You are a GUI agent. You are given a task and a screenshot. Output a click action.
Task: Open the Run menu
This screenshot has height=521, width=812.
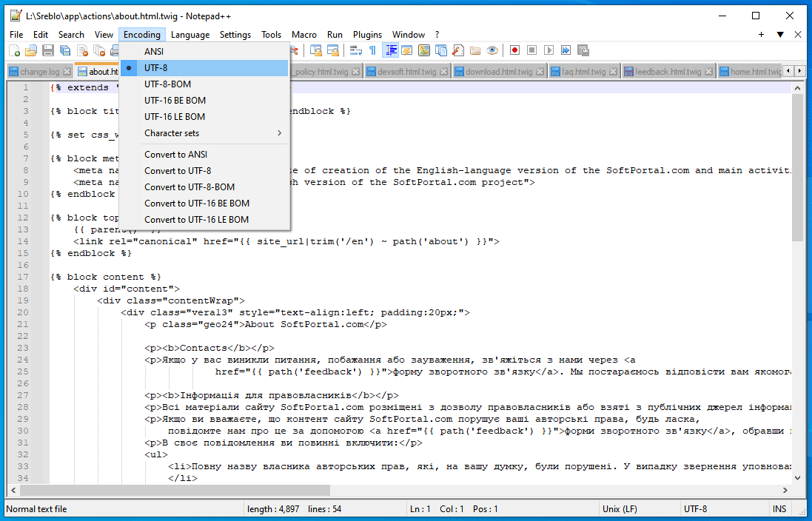pyautogui.click(x=335, y=35)
